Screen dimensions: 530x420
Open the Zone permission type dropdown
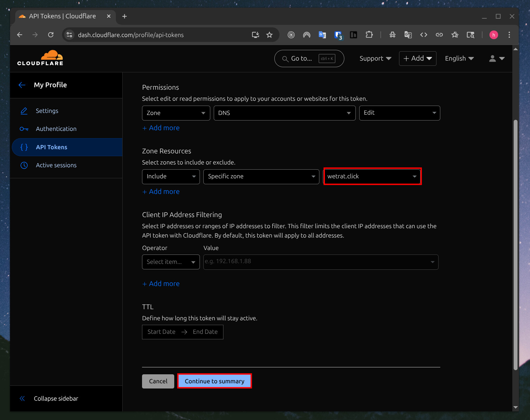pyautogui.click(x=176, y=113)
